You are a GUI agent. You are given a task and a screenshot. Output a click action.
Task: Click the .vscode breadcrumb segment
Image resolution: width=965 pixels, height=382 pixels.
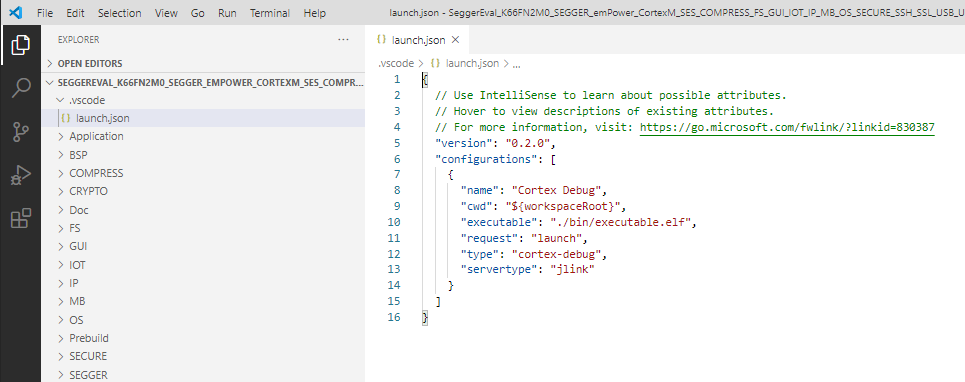point(395,63)
